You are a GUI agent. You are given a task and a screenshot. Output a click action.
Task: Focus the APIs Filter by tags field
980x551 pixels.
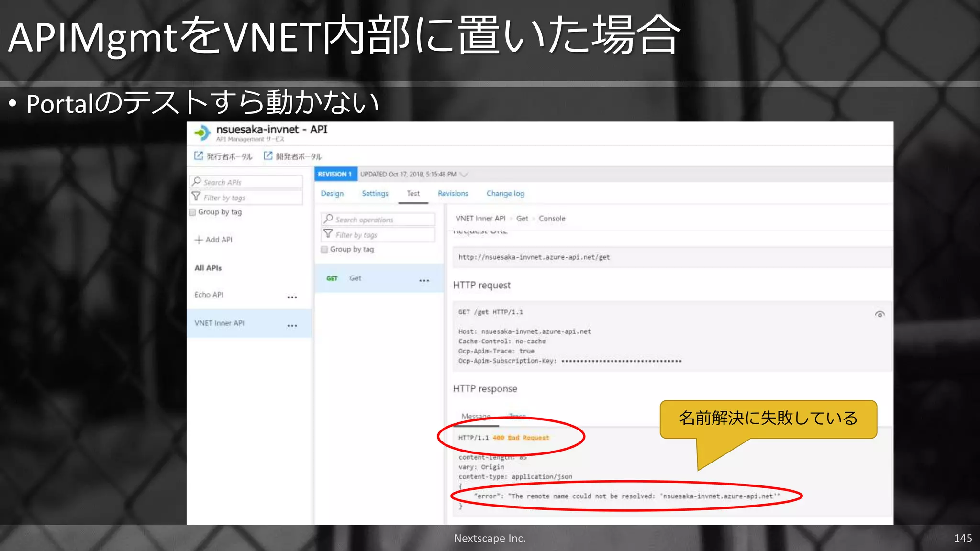tap(246, 198)
